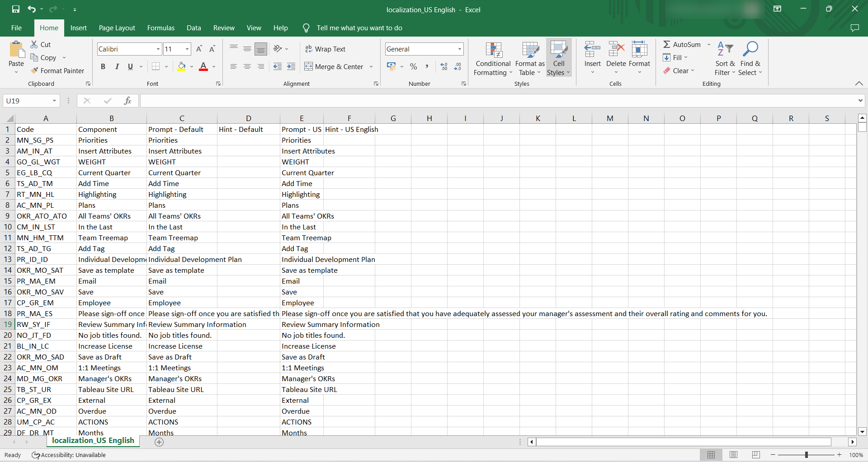Apply Percent Style formatting
Image resolution: width=868 pixels, height=462 pixels.
[x=413, y=66]
